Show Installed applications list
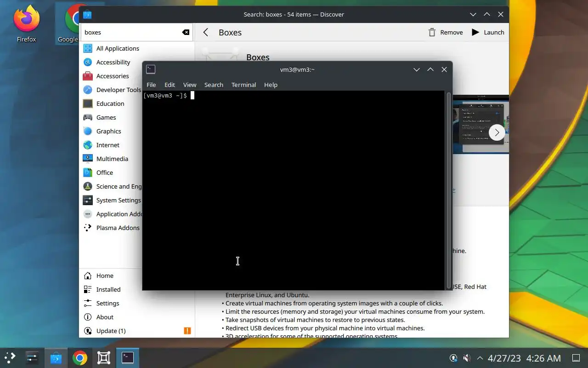The height and width of the screenshot is (368, 588). pyautogui.click(x=111, y=289)
